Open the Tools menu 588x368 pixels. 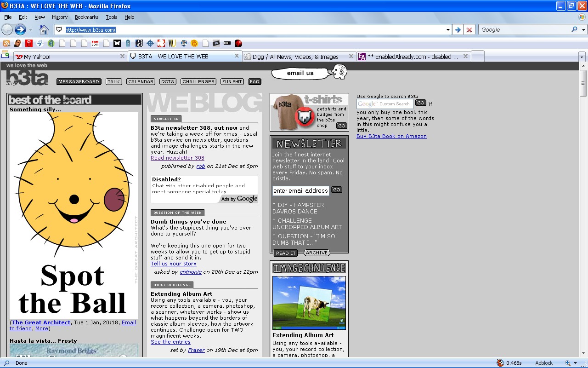[x=112, y=17]
